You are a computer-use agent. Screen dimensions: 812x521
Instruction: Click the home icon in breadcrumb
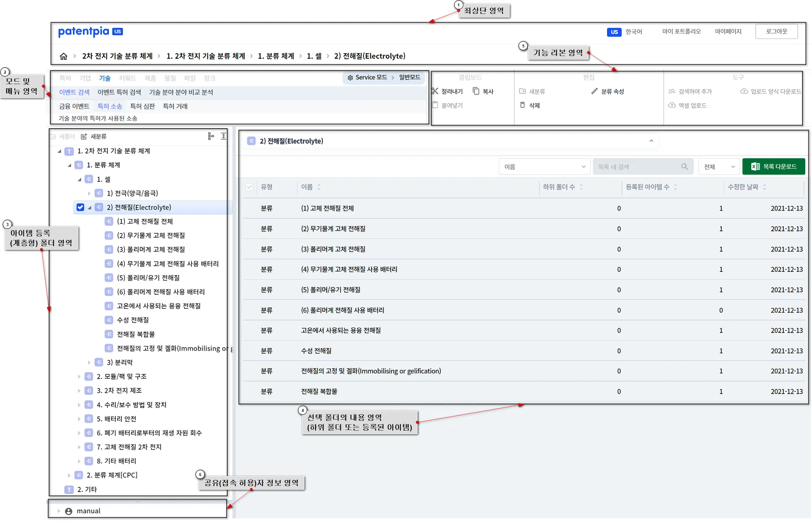[63, 56]
